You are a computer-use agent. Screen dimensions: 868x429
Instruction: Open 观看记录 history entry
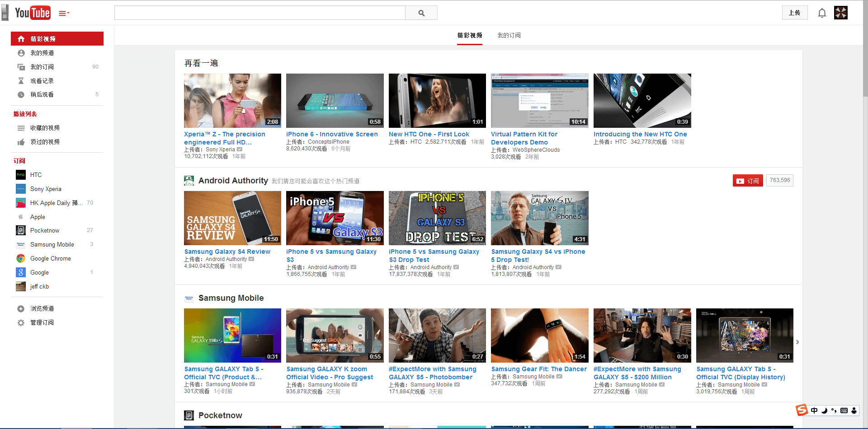(x=57, y=81)
